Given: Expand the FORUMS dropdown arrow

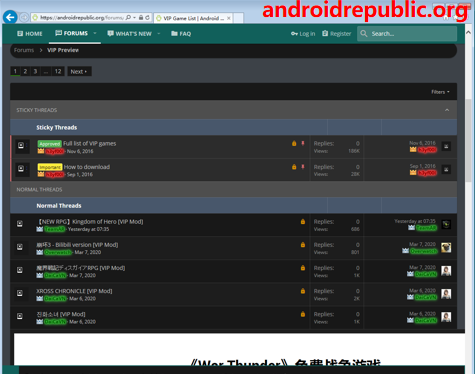Looking at the screenshot, I should [95, 33].
